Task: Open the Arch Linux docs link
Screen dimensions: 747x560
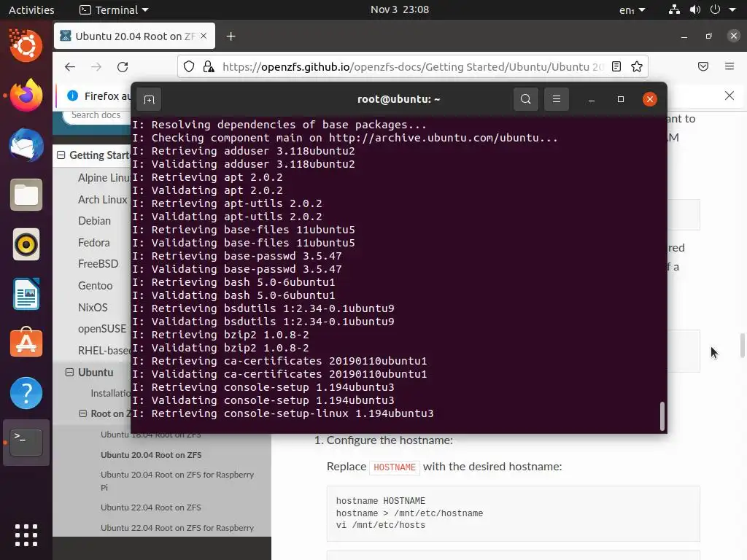Action: [102, 200]
